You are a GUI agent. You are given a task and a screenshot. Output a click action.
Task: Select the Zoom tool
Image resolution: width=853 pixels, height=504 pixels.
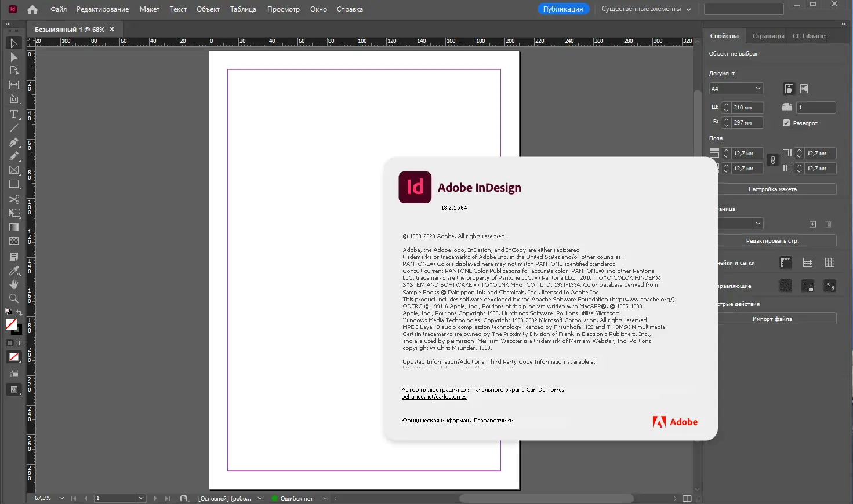[13, 298]
